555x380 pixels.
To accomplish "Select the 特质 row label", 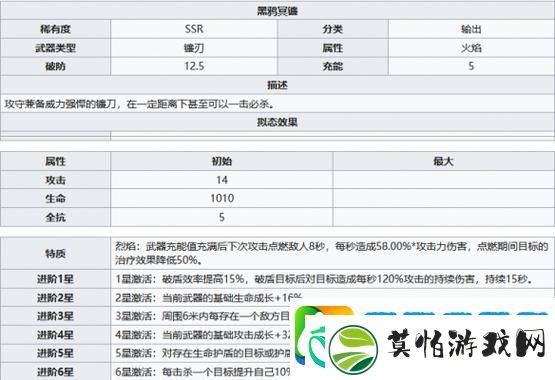I will coord(55,253).
